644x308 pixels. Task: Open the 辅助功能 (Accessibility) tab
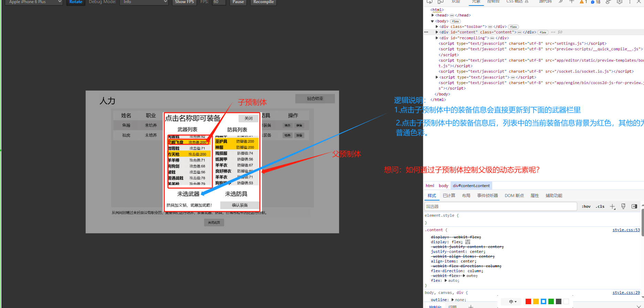(554, 196)
